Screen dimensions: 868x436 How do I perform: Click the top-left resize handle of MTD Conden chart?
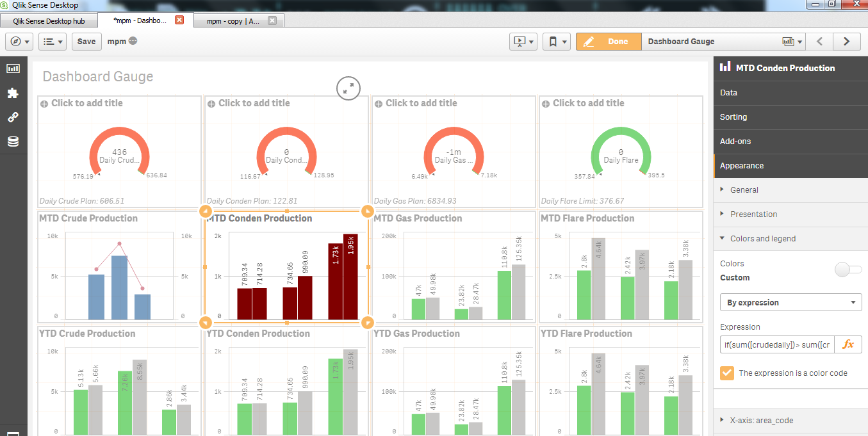tap(206, 211)
